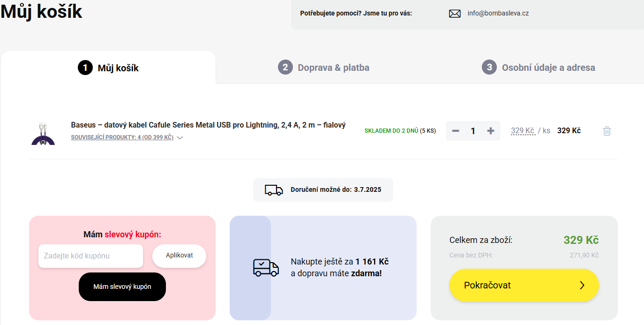Increase quantity with the plus button

[490, 131]
